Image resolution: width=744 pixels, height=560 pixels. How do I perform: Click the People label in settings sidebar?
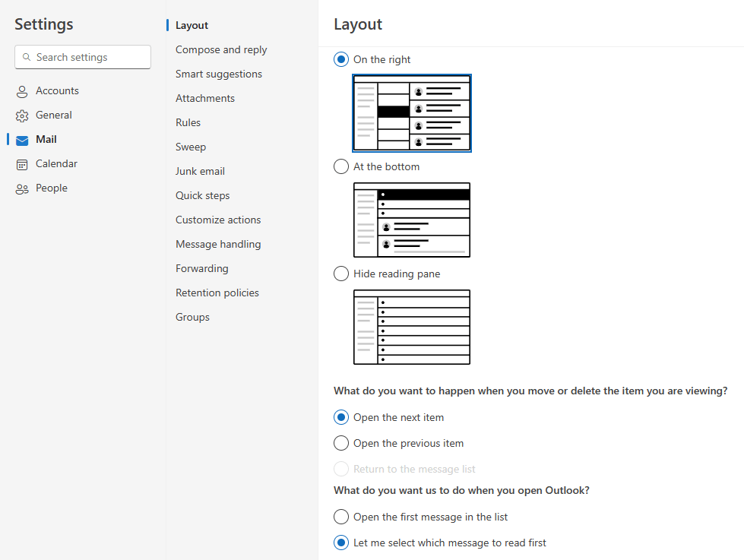[x=52, y=188]
